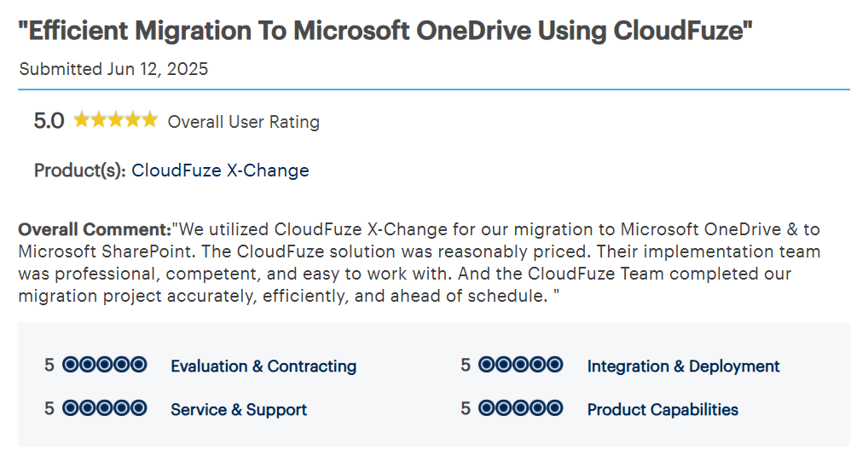Click the third gold star in overall rating

coord(116,120)
